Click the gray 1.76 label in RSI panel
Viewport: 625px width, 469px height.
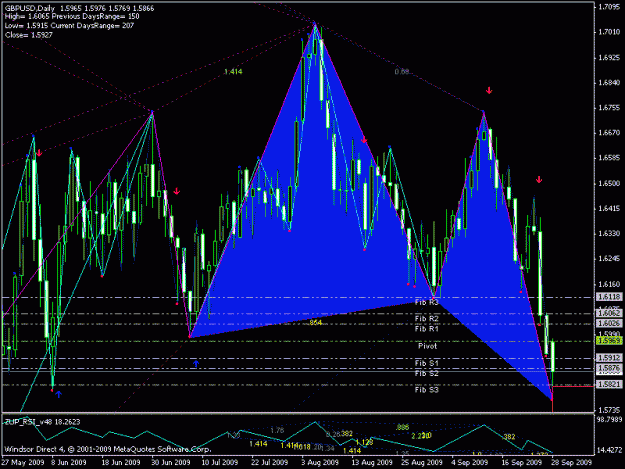coord(277,430)
